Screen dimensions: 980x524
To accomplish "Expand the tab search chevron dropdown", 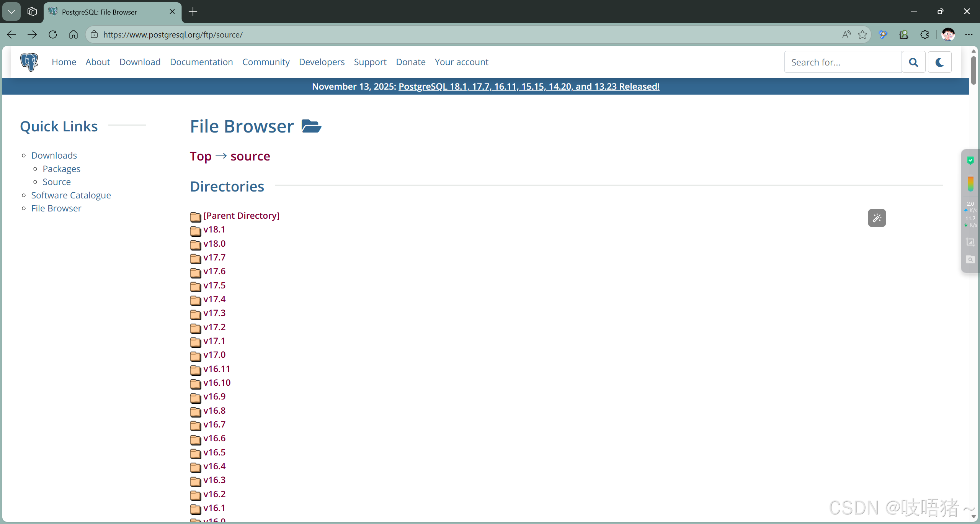I will coord(11,11).
